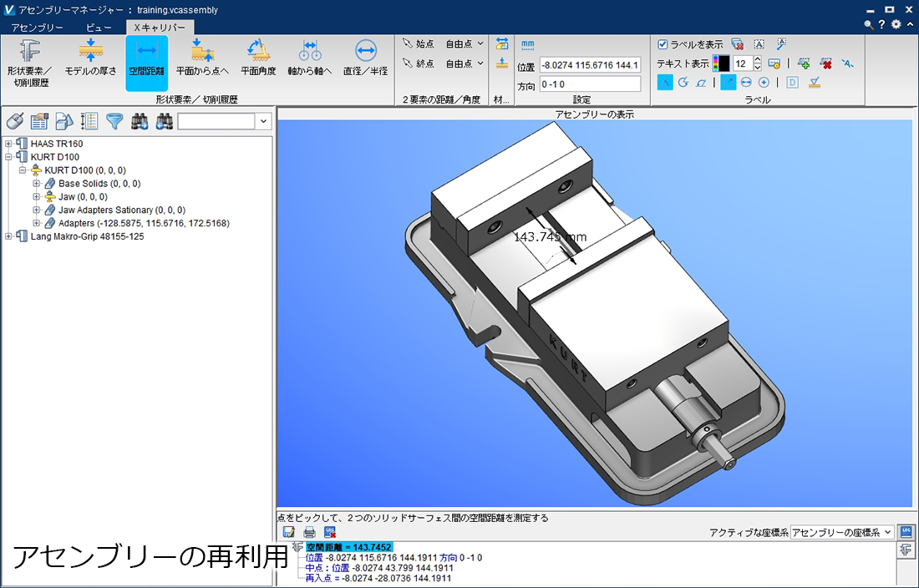The height and width of the screenshot is (588, 919).
Task: Switch to the ビュー tab
Action: click(99, 28)
